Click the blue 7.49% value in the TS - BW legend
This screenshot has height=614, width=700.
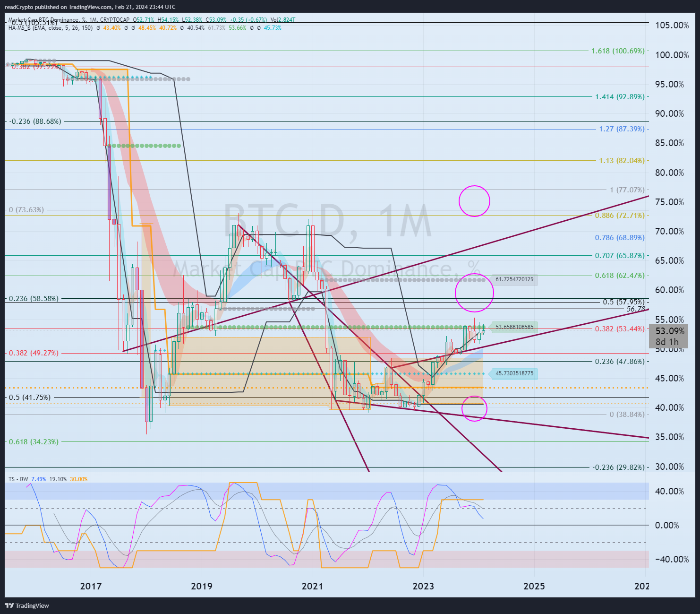(39, 479)
